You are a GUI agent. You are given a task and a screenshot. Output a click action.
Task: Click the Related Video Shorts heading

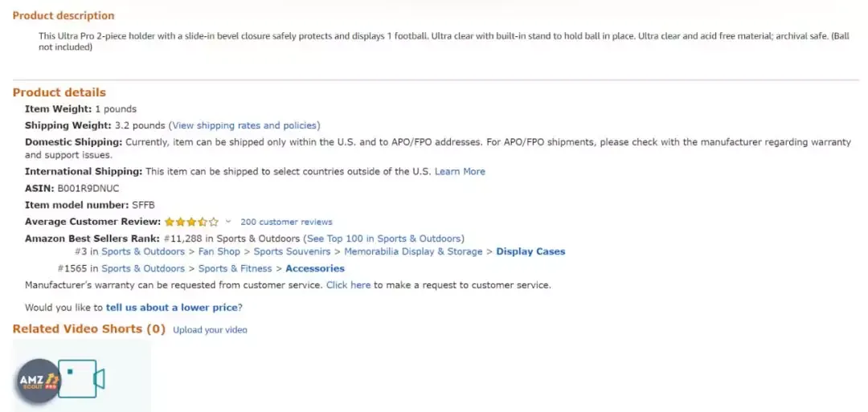point(88,329)
